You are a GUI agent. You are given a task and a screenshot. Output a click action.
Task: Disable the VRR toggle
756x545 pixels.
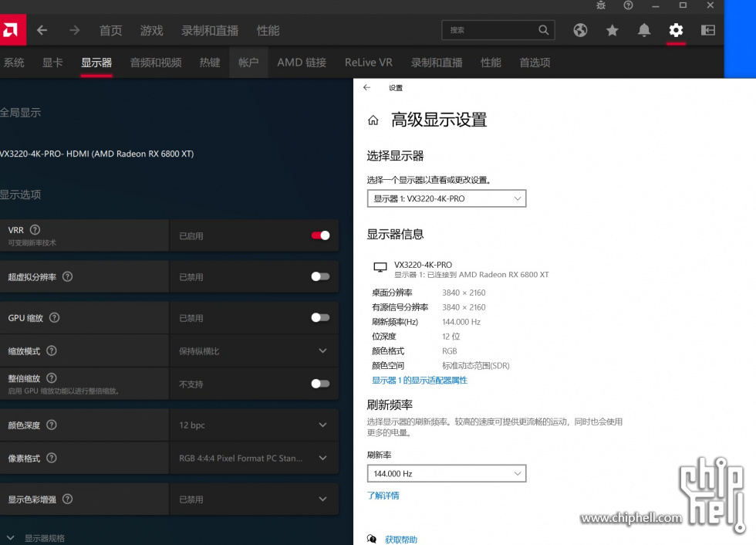coord(320,235)
